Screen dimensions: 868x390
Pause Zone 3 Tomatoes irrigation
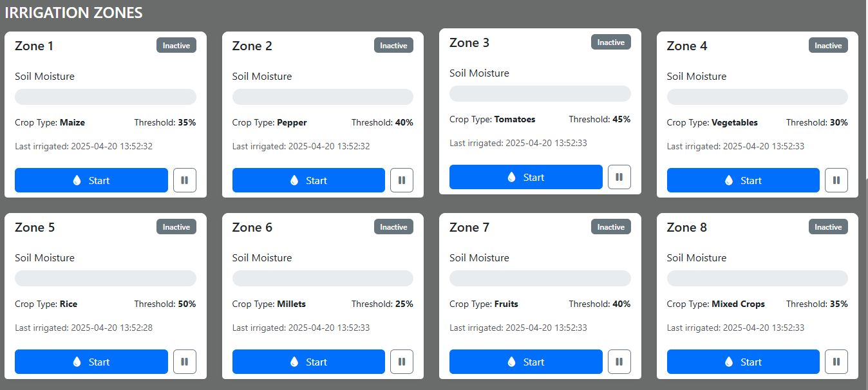[619, 177]
